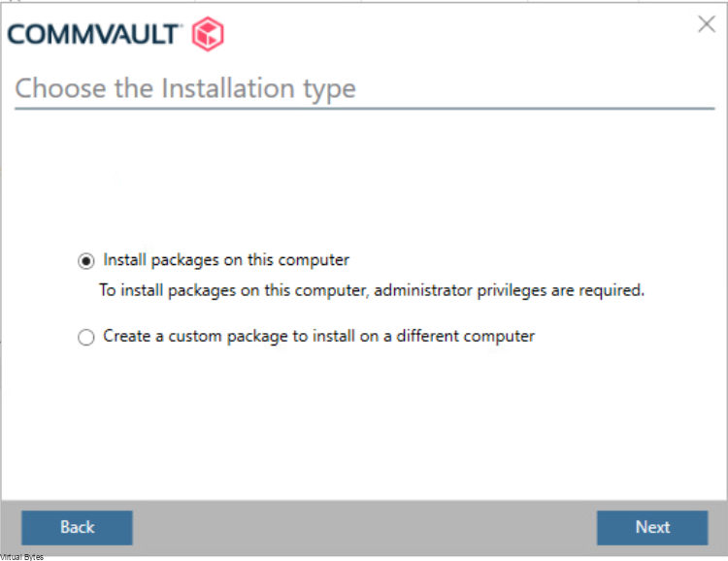Click the word 'Installation' in the title
The image size is (728, 561).
point(228,87)
